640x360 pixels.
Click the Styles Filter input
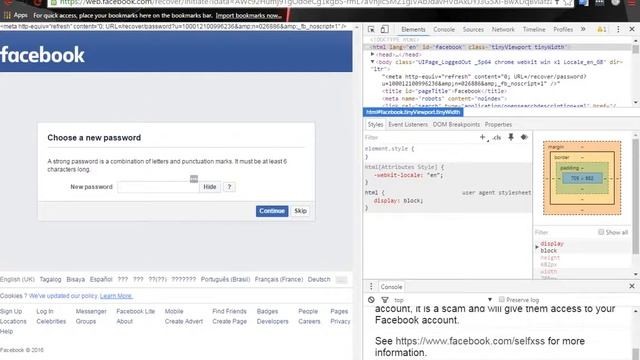pos(420,138)
